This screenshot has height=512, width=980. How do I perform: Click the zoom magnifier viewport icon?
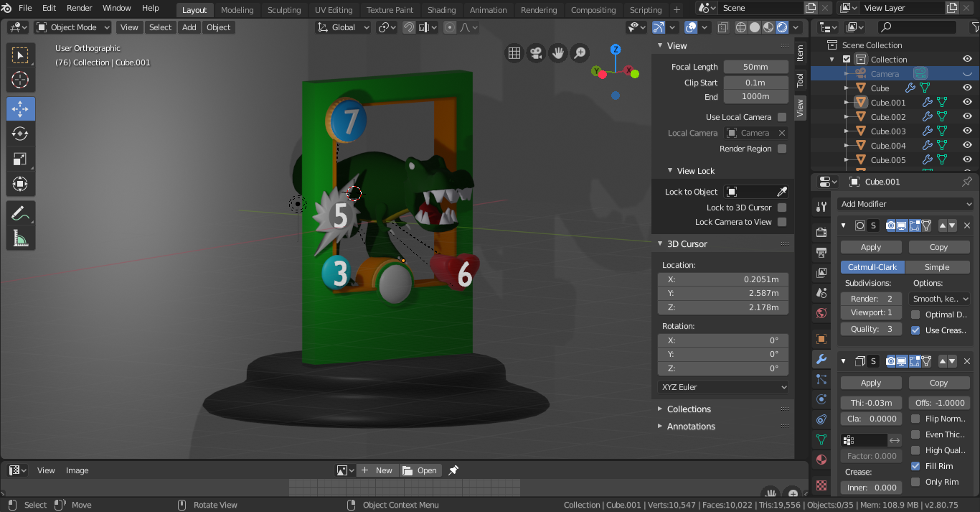click(x=579, y=53)
